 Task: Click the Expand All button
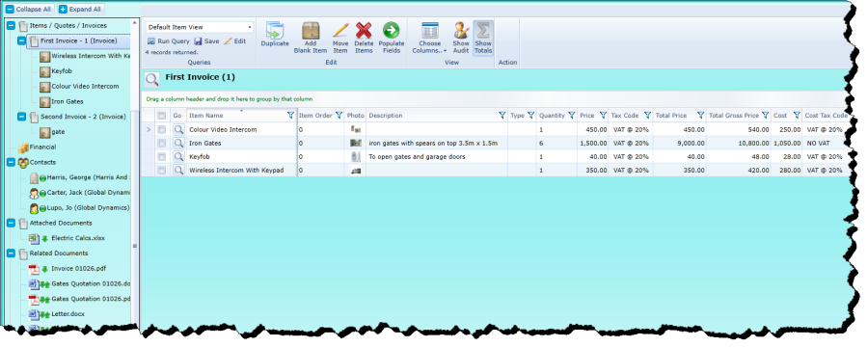pos(80,10)
